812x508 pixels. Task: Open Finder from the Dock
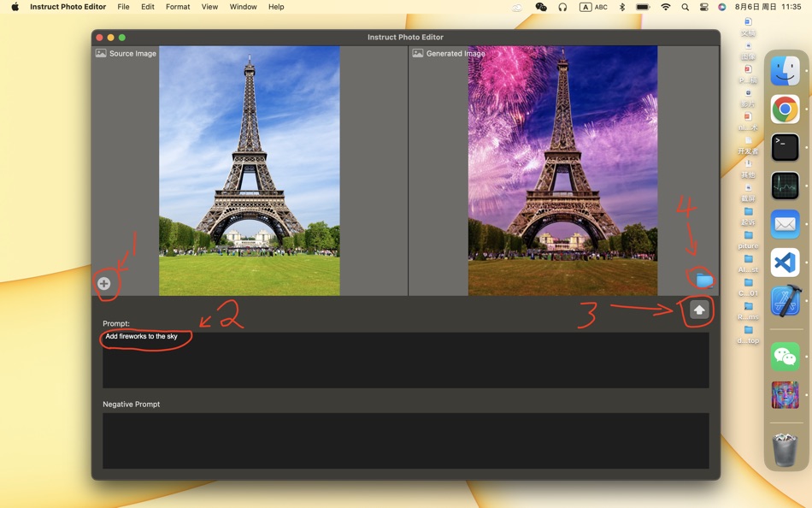(785, 71)
